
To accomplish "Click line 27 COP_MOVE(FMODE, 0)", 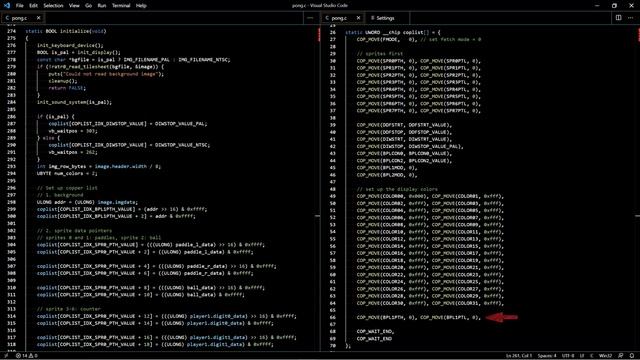I will pyautogui.click(x=387, y=40).
